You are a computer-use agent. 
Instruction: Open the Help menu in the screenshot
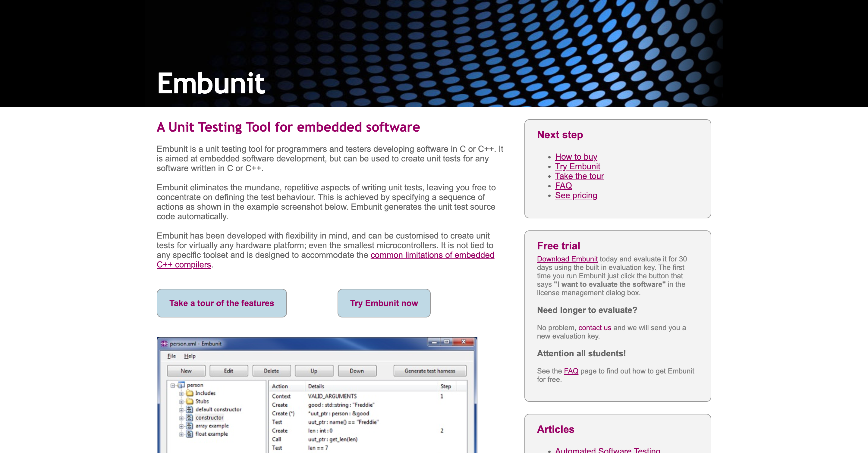pos(190,356)
